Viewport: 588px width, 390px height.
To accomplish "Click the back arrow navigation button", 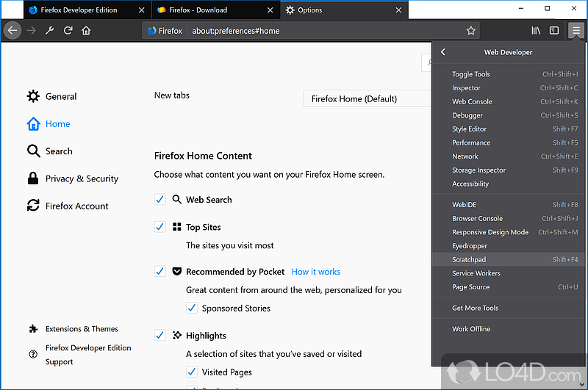I will 12,30.
